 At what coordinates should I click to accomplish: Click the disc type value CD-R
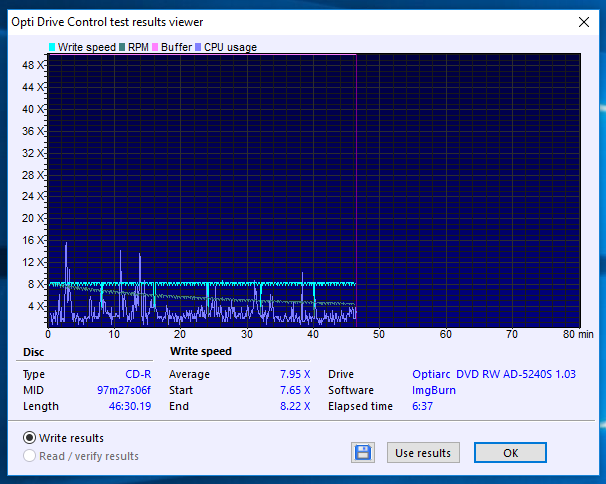tap(138, 374)
